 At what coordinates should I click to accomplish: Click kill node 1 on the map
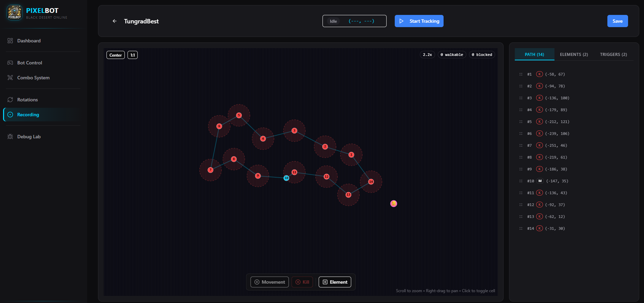tap(351, 155)
